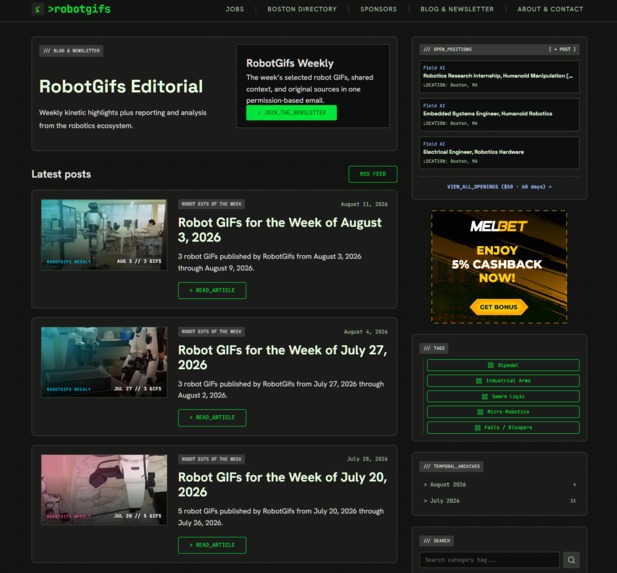Go to the Sponsors page
617x573 pixels.
(x=379, y=9)
